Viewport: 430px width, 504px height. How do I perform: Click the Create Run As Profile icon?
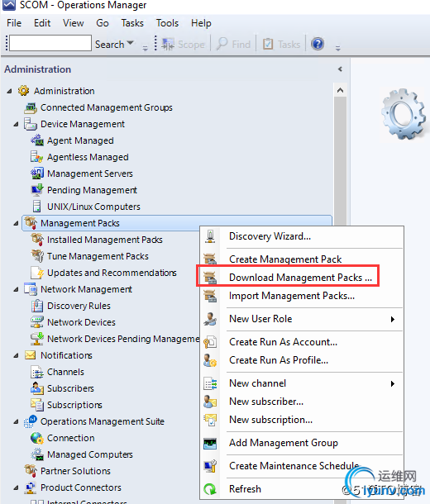[x=210, y=360]
